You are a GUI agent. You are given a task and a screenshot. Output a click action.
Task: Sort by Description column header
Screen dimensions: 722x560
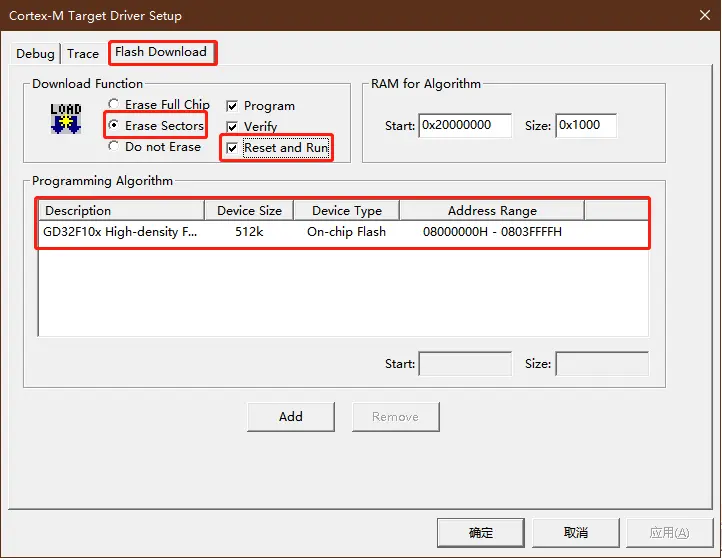pos(122,210)
